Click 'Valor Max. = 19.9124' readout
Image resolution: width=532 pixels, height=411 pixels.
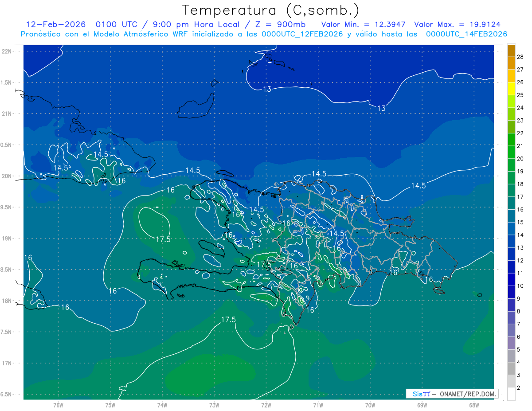tap(458, 24)
